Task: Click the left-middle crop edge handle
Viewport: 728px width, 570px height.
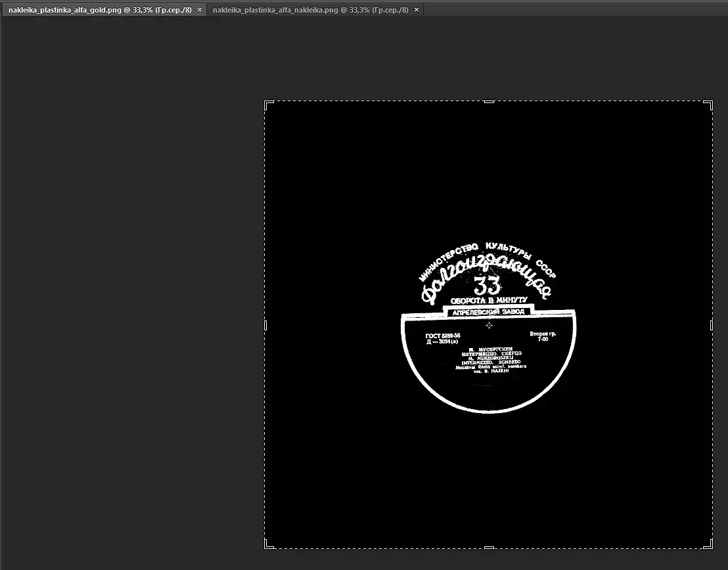Action: click(x=265, y=325)
